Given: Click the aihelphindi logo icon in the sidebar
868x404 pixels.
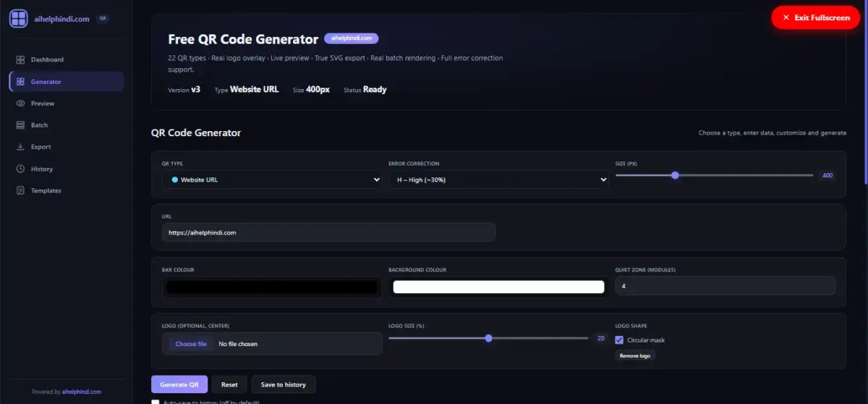Looking at the screenshot, I should click(x=19, y=19).
